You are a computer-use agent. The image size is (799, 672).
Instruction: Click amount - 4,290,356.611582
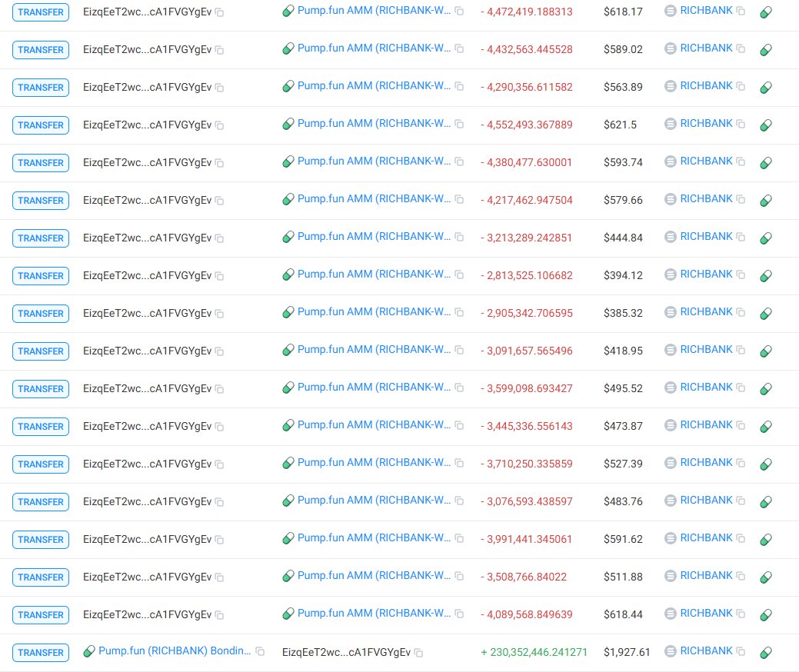click(526, 87)
